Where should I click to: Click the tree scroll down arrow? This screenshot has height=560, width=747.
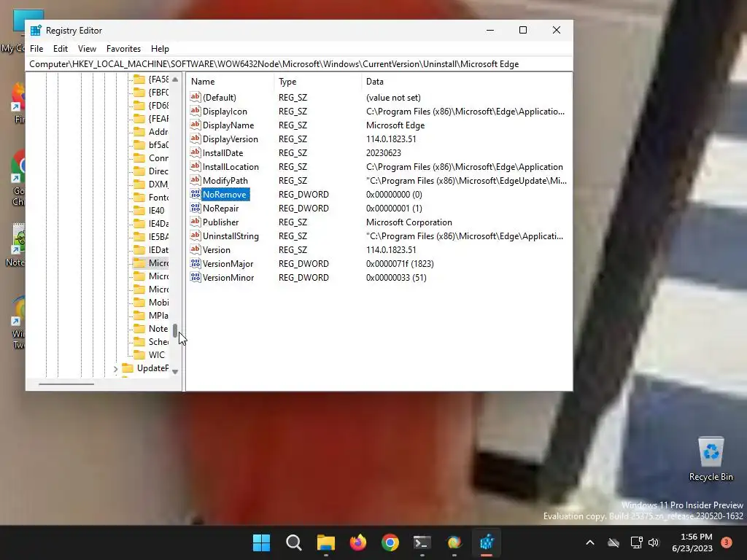click(x=175, y=371)
